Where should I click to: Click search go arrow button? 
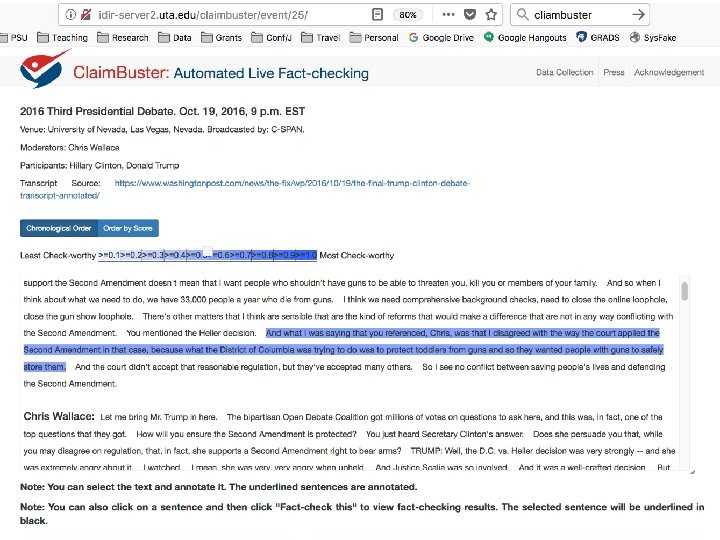(x=638, y=15)
